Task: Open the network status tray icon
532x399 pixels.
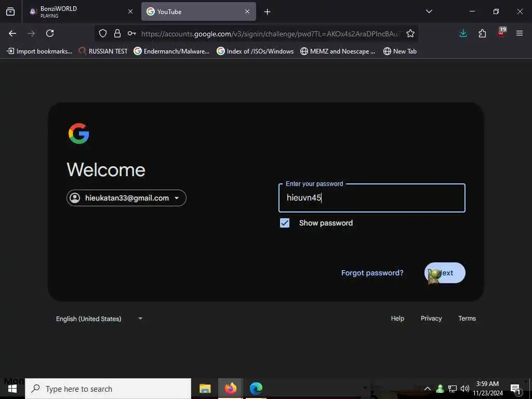Action: point(453,389)
